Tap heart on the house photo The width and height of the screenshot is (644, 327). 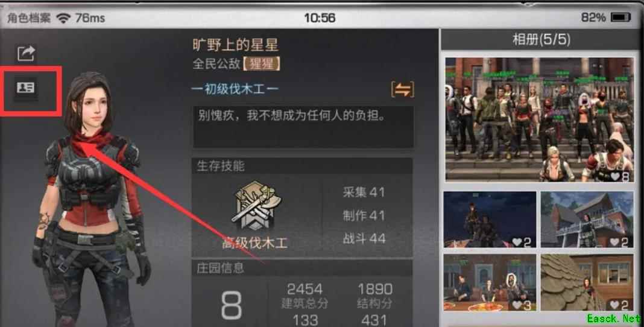tap(614, 242)
